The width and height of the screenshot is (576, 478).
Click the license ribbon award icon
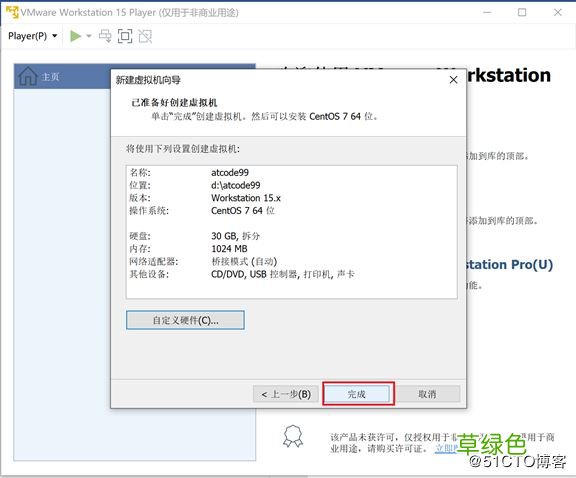point(293,436)
